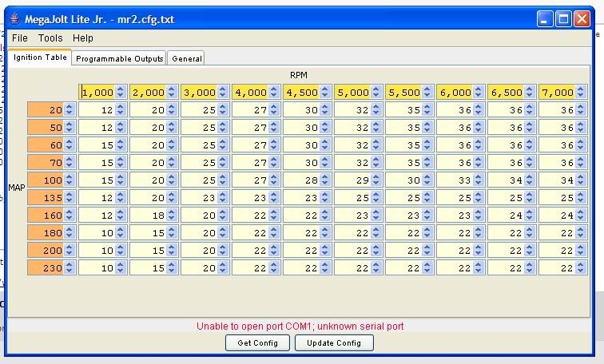
Task: Open the Help menu
Action: pyautogui.click(x=83, y=38)
